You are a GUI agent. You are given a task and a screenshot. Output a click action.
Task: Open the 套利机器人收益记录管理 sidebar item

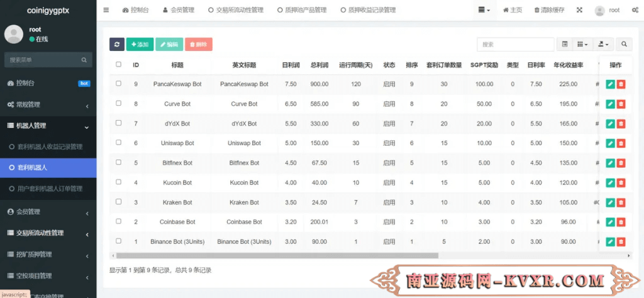click(50, 147)
